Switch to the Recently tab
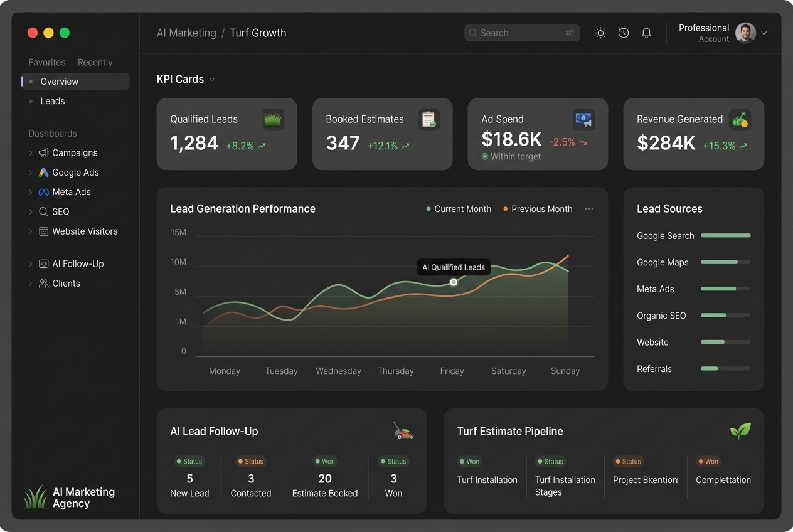The height and width of the screenshot is (532, 793). (x=95, y=63)
